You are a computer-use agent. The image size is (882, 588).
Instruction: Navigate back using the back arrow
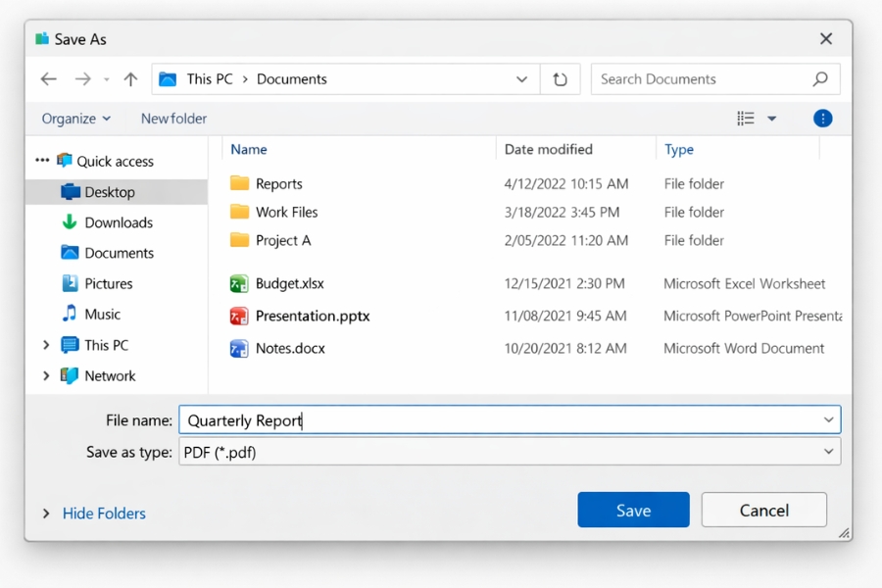point(49,79)
